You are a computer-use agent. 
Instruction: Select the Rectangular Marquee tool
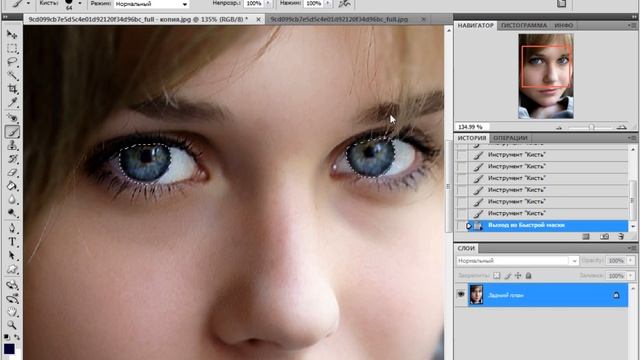tap(12, 49)
